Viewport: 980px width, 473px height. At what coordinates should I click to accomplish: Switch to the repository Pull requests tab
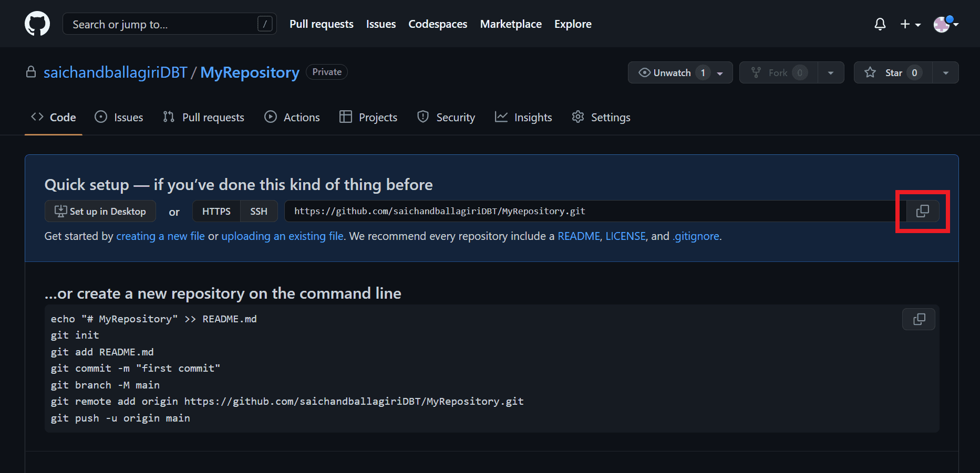(x=203, y=117)
